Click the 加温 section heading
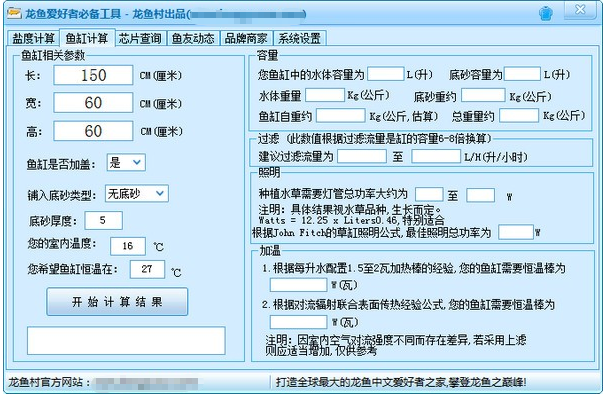This screenshot has height=396, width=605. pyautogui.click(x=270, y=251)
